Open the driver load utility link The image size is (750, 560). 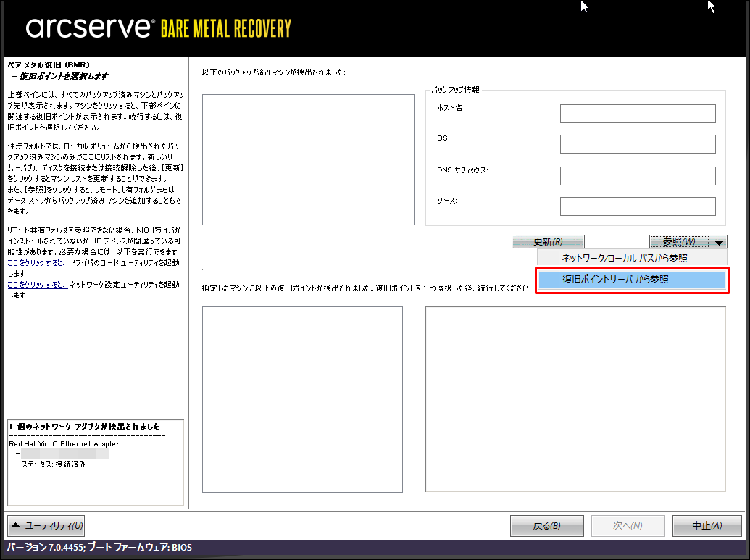tap(38, 263)
